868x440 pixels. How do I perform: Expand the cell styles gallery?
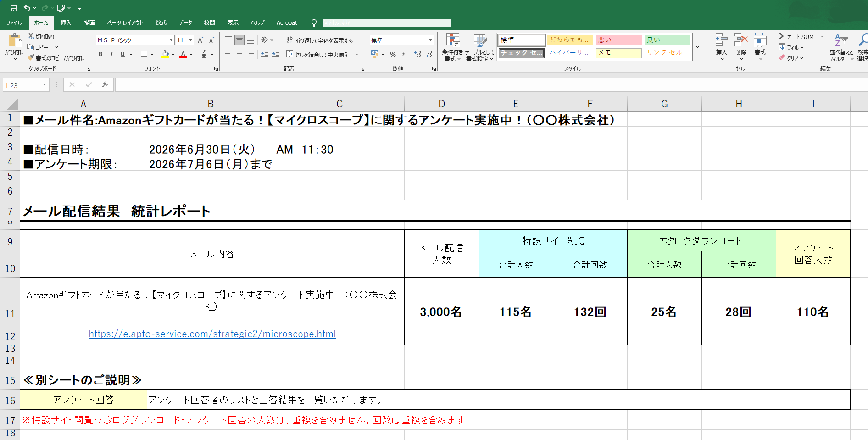point(697,47)
